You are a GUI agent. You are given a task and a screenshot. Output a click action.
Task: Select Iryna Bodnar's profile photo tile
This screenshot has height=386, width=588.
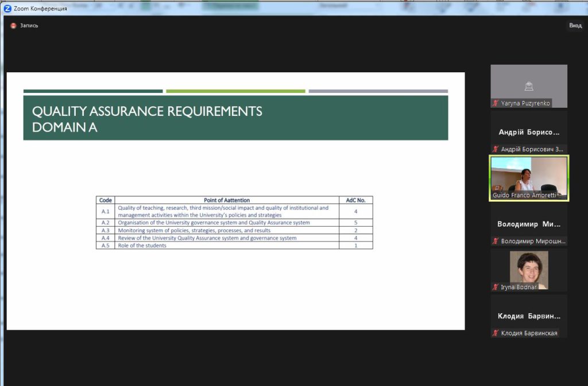coord(529,270)
